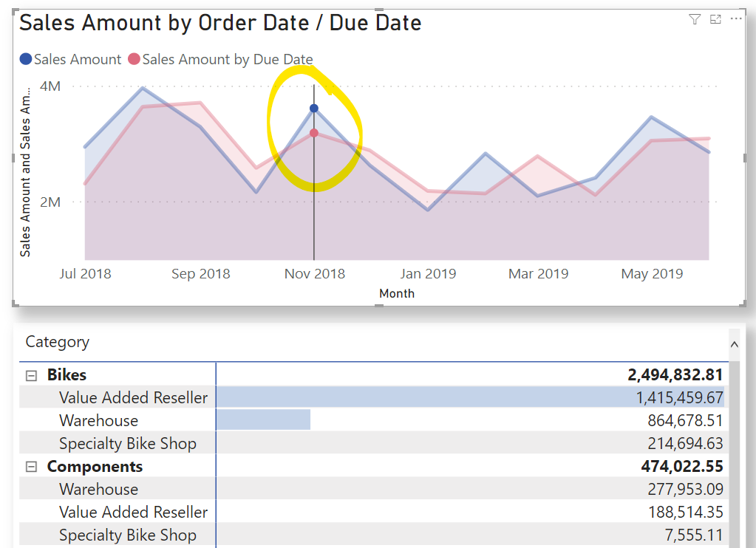Click the value 214,694.63

tap(685, 443)
